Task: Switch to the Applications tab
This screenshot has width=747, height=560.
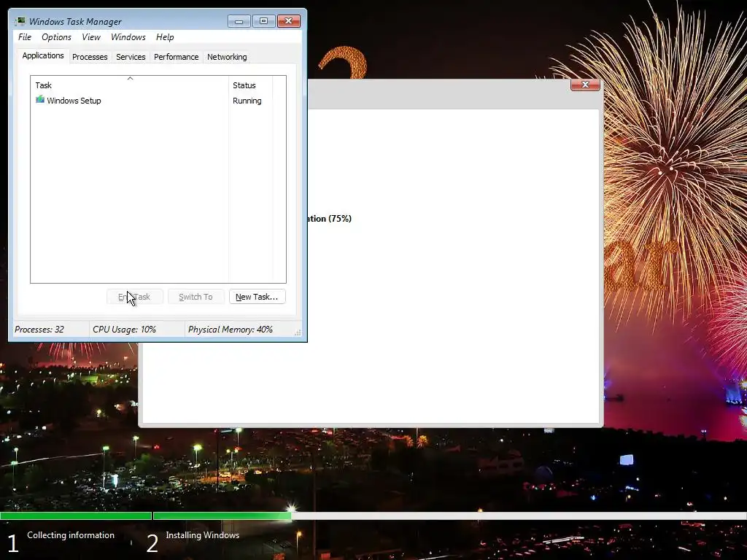Action: 43,55
